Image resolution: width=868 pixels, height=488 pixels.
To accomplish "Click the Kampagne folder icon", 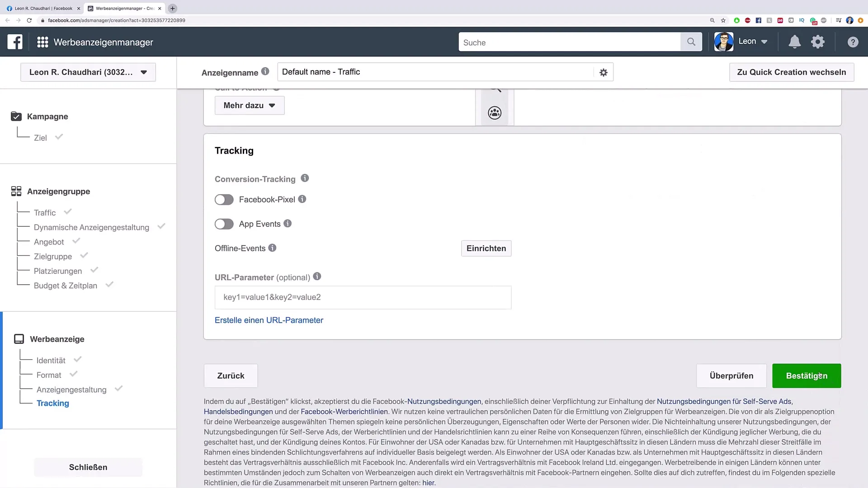I will (16, 117).
